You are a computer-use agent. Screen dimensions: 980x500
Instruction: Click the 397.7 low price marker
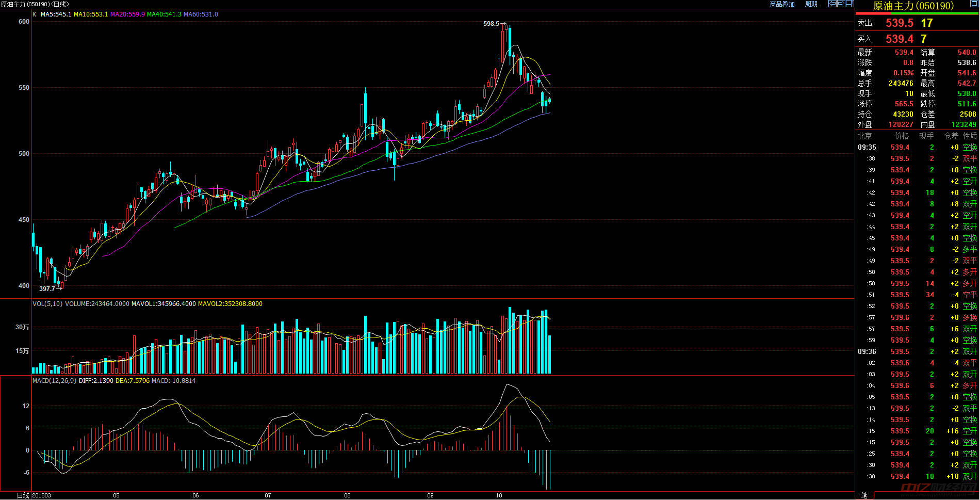(47, 289)
